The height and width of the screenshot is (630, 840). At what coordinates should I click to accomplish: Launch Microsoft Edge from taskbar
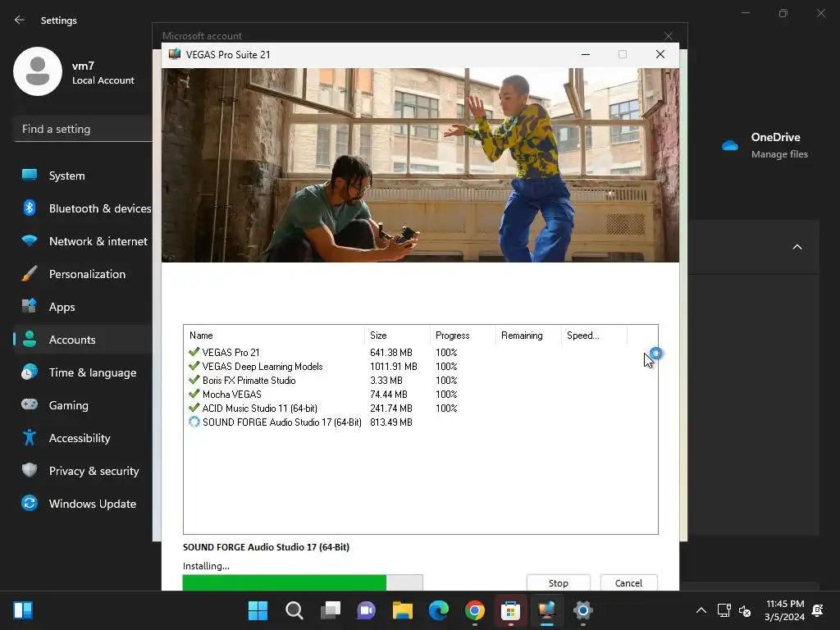[439, 610]
